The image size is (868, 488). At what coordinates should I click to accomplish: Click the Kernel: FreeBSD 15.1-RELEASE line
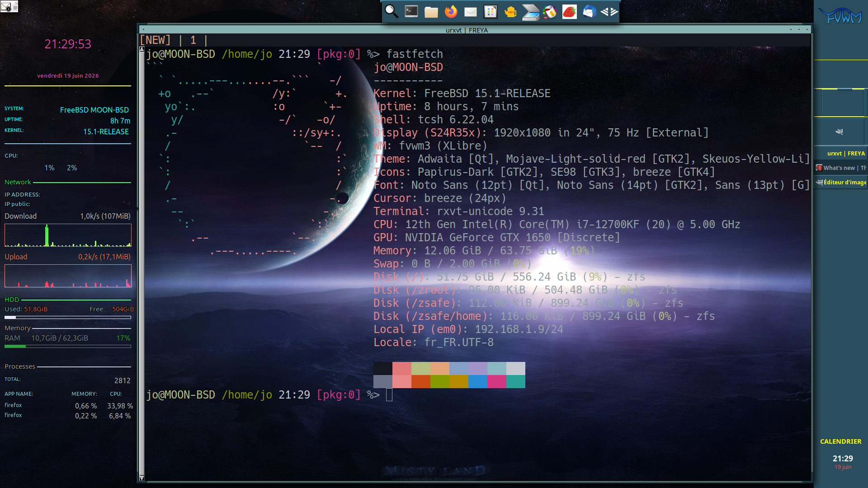point(462,94)
